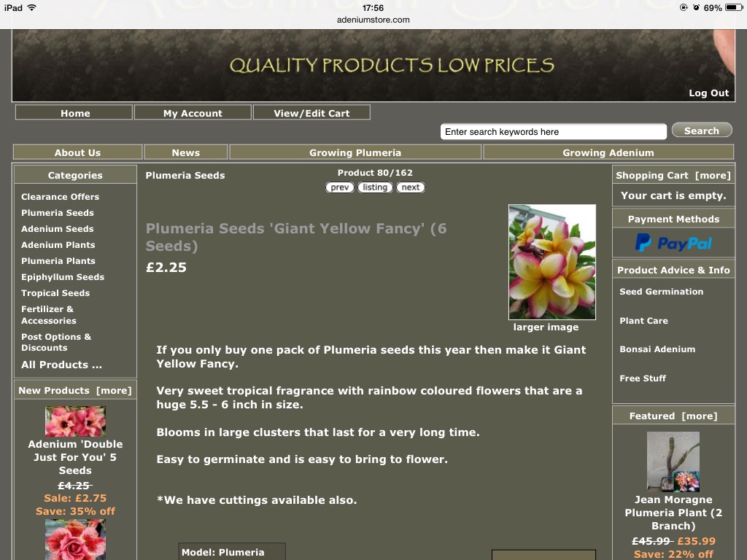The width and height of the screenshot is (747, 560).
Task: Focus the search keywords input field
Action: 553,132
